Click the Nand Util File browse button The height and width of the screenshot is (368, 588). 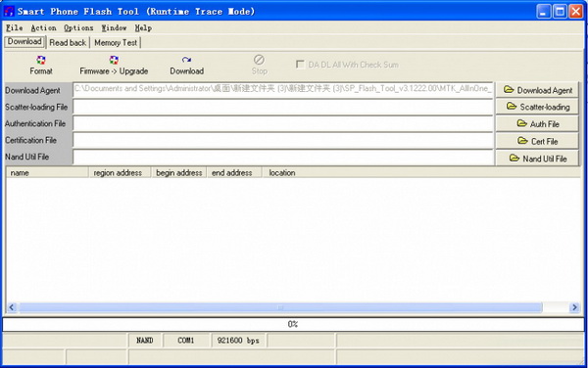tap(537, 159)
